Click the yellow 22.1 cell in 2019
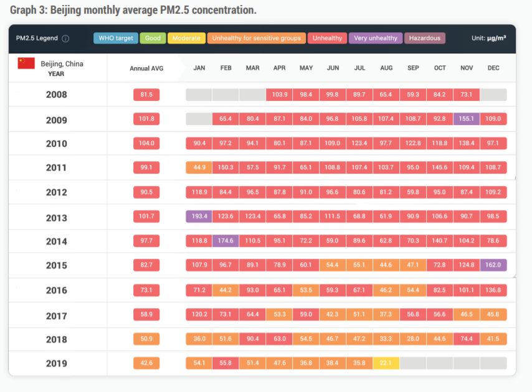Image resolution: width=532 pixels, height=392 pixels. [386, 363]
